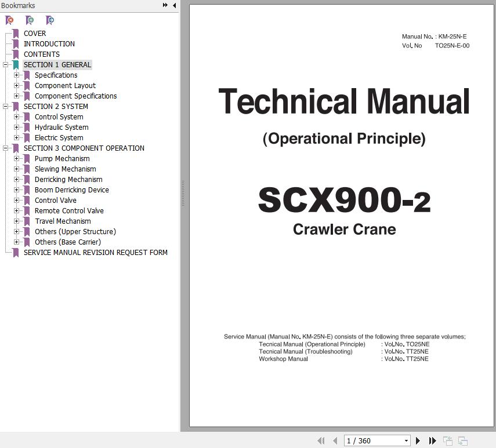496x448 pixels.
Task: Go to Hydraulic System bookmark text
Action: (61, 128)
